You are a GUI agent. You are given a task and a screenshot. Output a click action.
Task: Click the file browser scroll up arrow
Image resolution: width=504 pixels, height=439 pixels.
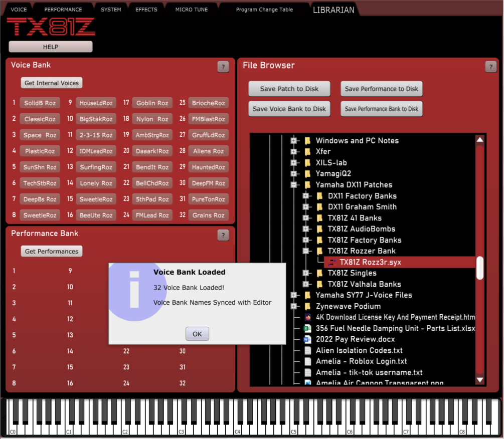tap(479, 139)
